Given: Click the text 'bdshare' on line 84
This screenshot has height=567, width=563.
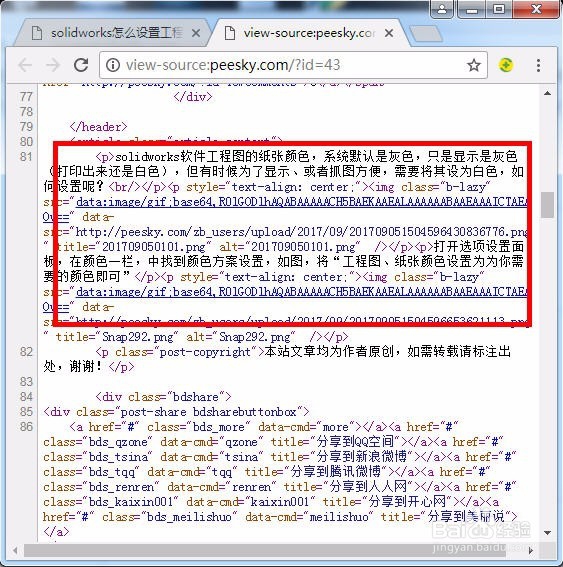Looking at the screenshot, I should (x=196, y=397).
